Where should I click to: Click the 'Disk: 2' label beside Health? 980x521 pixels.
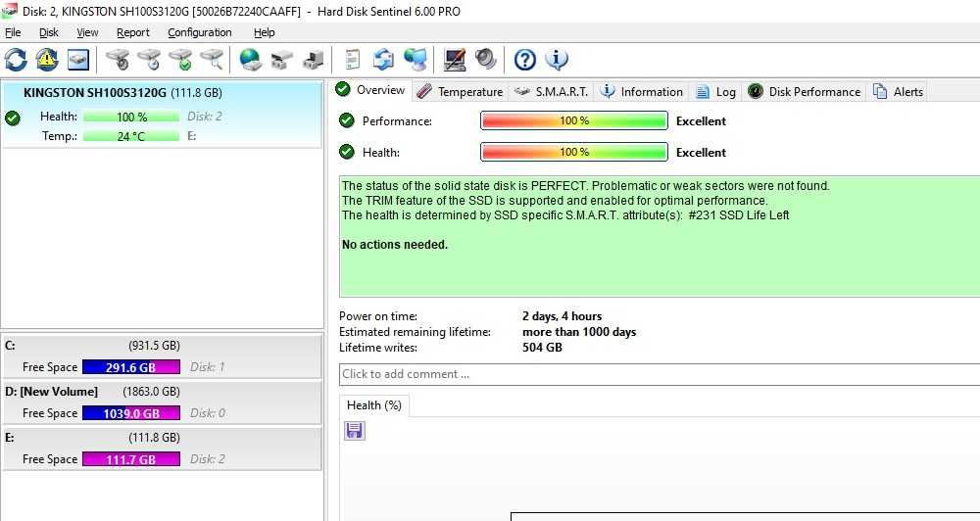(x=205, y=117)
